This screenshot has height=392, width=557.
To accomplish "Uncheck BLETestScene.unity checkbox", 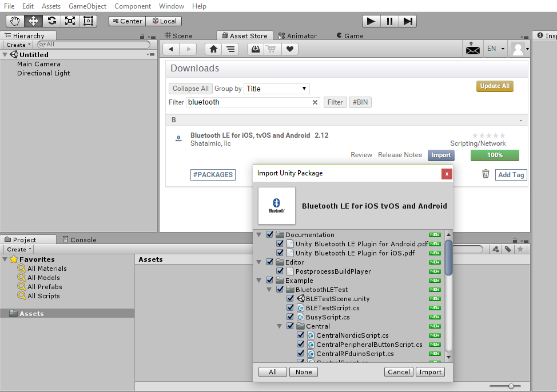I will (290, 298).
